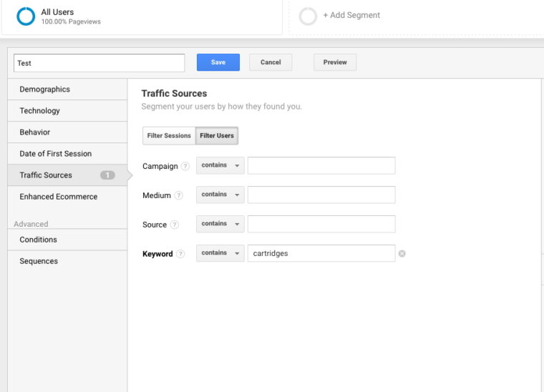
Task: Click the Traffic Sources heading text
Action: coord(174,94)
